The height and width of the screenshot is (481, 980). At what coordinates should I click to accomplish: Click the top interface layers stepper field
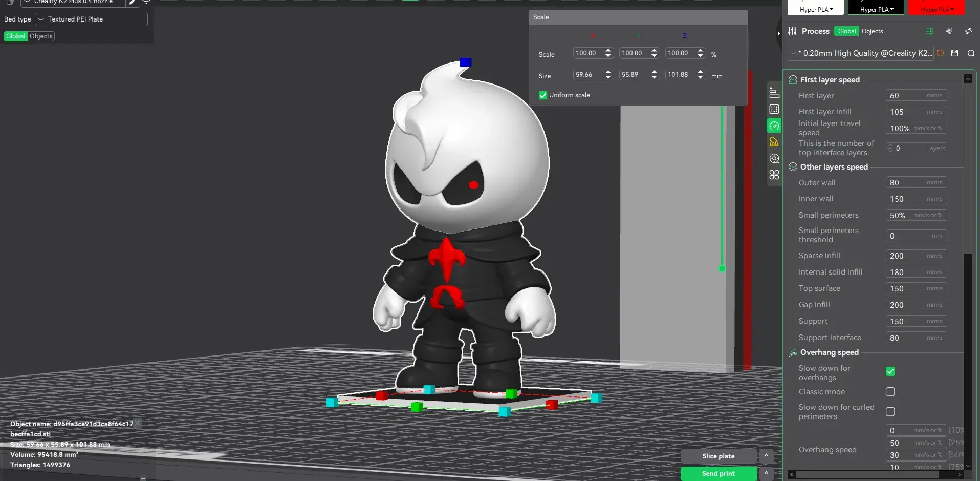coord(916,148)
